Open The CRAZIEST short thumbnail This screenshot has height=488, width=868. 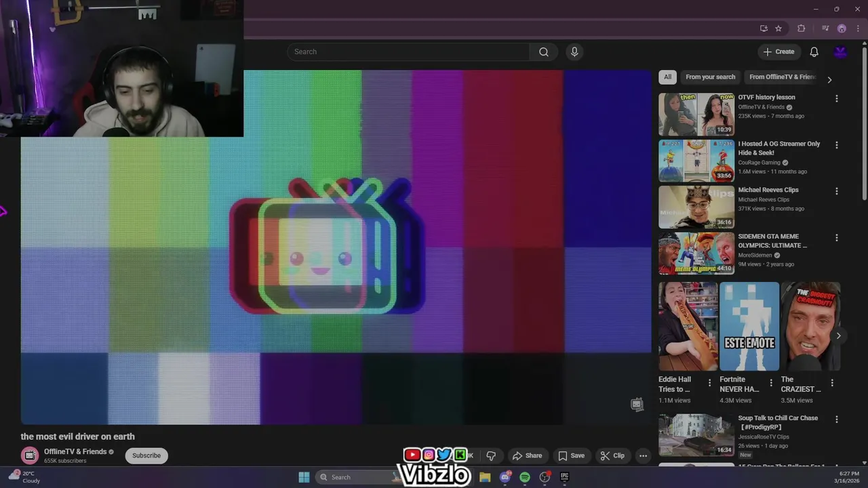coord(810,327)
